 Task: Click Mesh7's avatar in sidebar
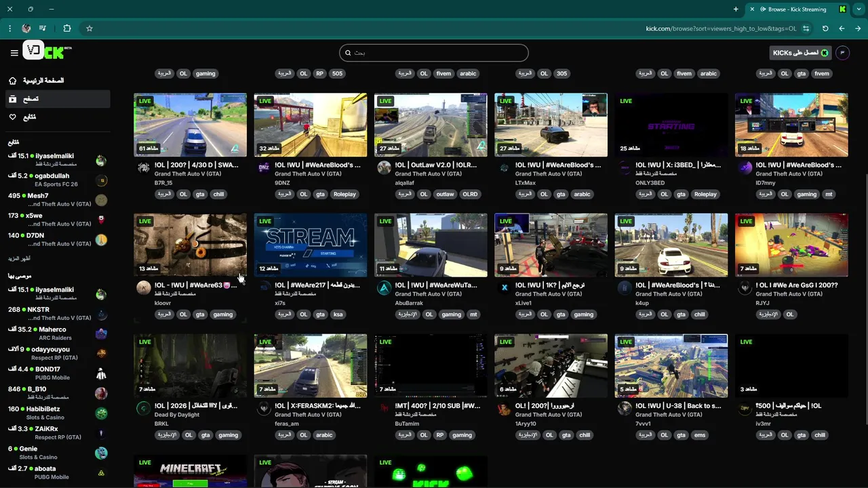tap(101, 200)
